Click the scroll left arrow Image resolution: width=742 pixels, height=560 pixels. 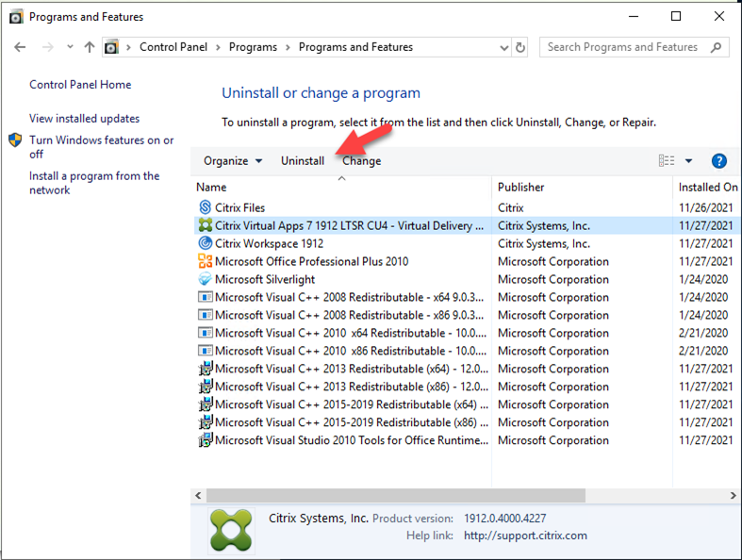point(198,495)
